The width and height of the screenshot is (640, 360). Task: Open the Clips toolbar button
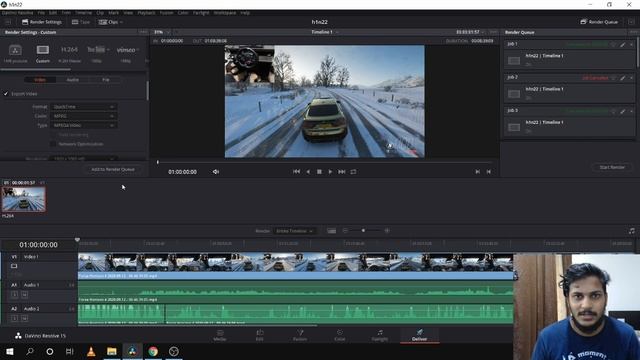coord(110,22)
